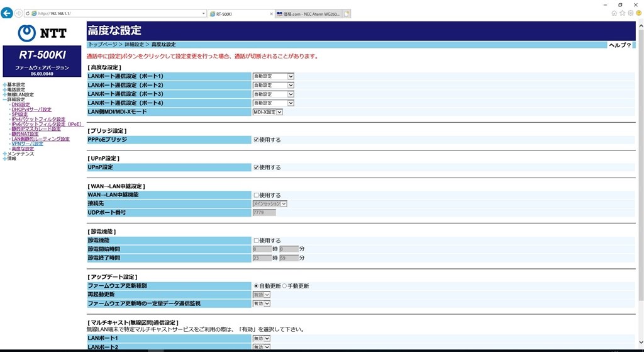Click the page vertical scrollbar
This screenshot has width=644, height=352.
[640, 164]
